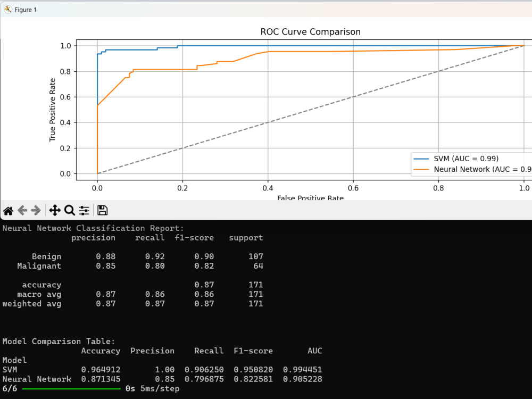The height and width of the screenshot is (399, 532).
Task: Click the y-axis tick label 0.4
Action: tap(65, 122)
